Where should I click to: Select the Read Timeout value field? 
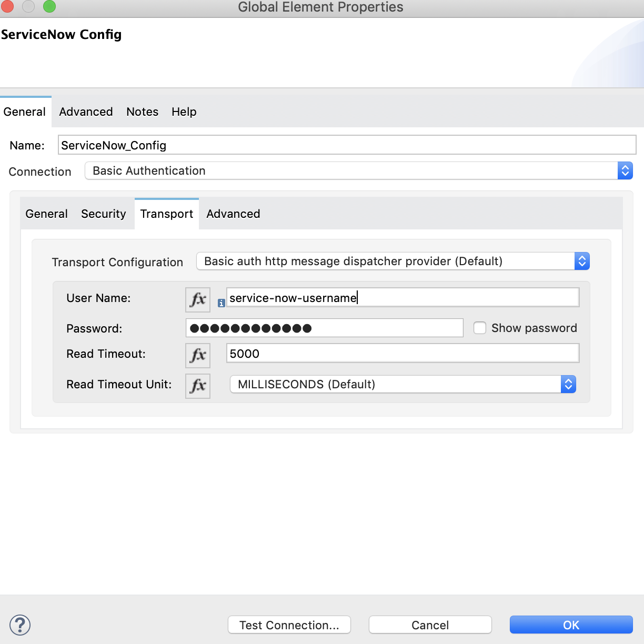402,353
